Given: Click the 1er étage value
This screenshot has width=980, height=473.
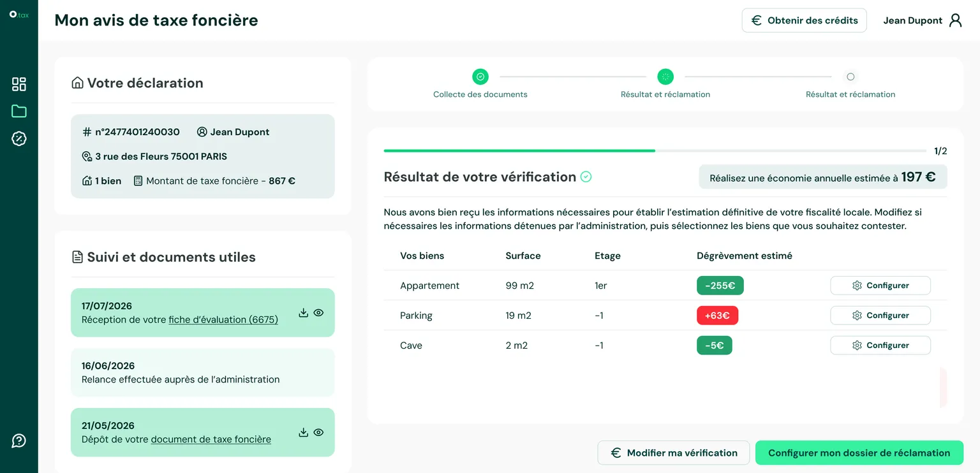Looking at the screenshot, I should (601, 286).
